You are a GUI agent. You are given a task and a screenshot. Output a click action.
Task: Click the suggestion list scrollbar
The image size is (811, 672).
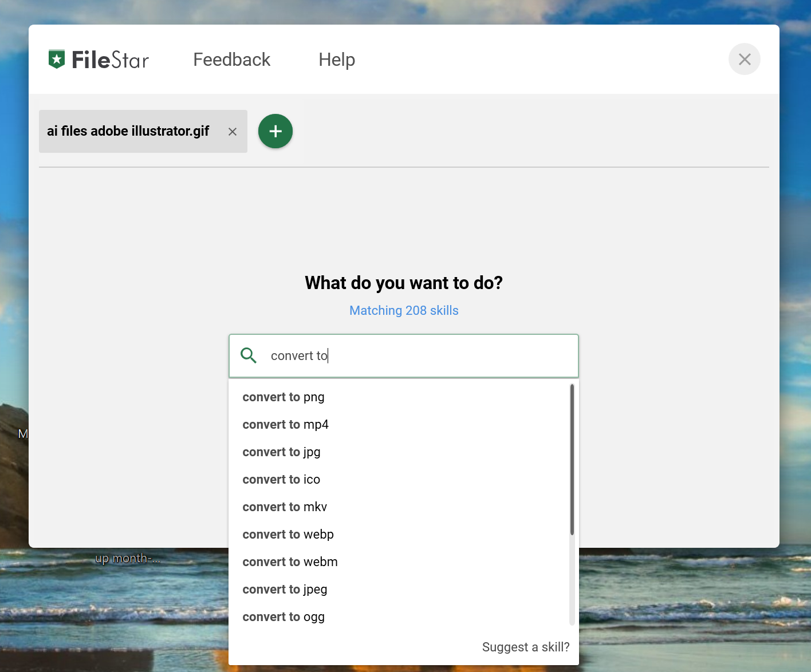coord(572,460)
